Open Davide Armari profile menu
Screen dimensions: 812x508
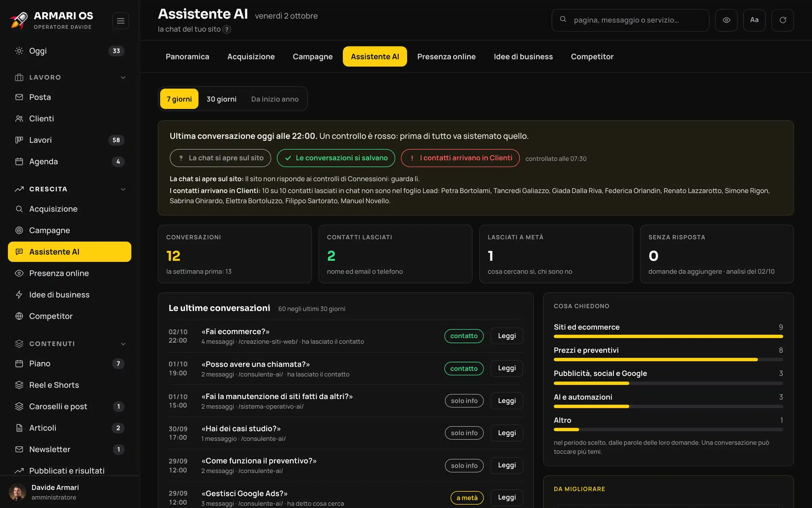click(69, 492)
